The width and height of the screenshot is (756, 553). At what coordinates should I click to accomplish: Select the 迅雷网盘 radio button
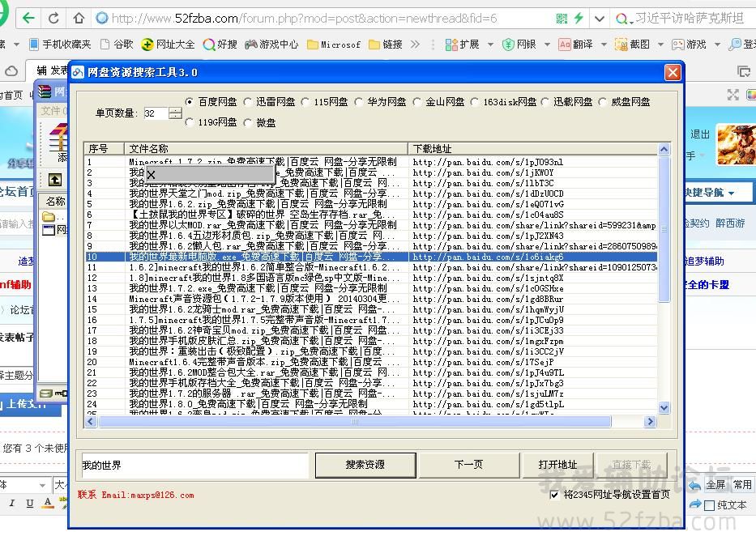247,102
